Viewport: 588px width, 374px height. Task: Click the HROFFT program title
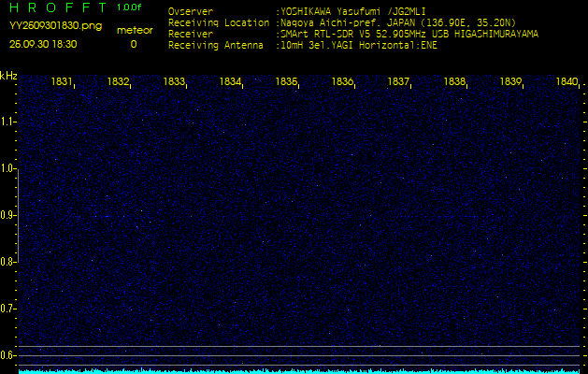[x=58, y=7]
